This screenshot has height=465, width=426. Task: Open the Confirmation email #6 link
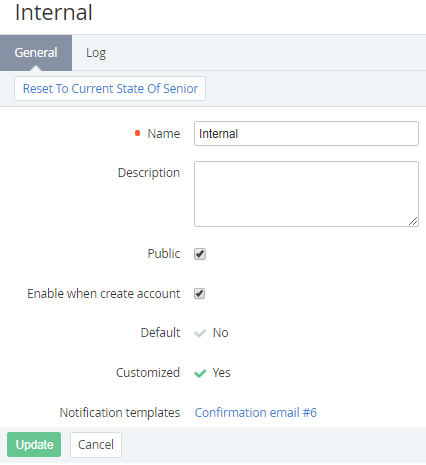click(256, 413)
